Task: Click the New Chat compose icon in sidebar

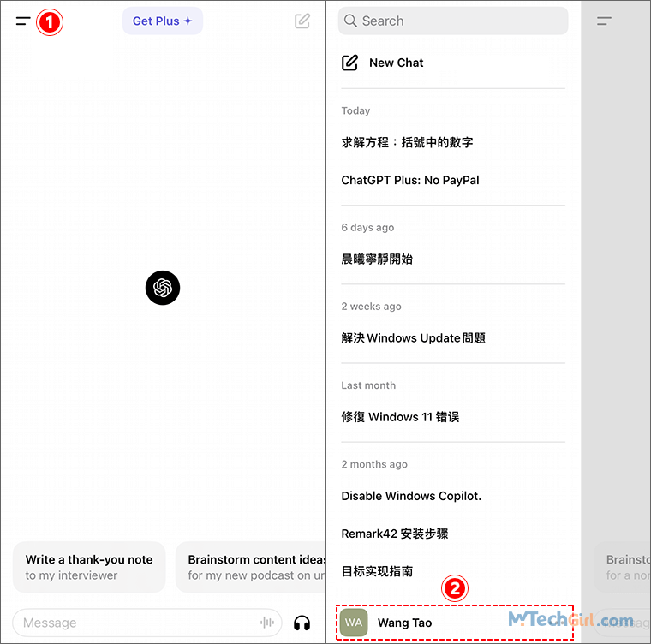Action: (x=349, y=63)
